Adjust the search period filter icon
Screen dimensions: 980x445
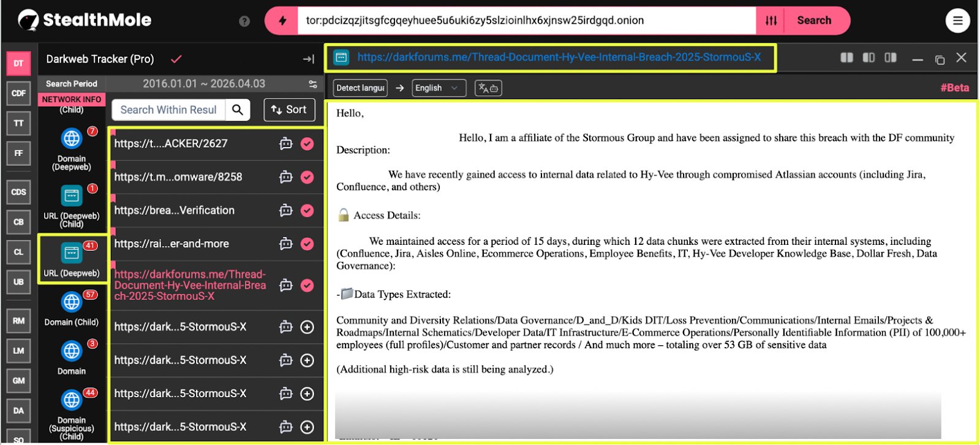coord(313,84)
